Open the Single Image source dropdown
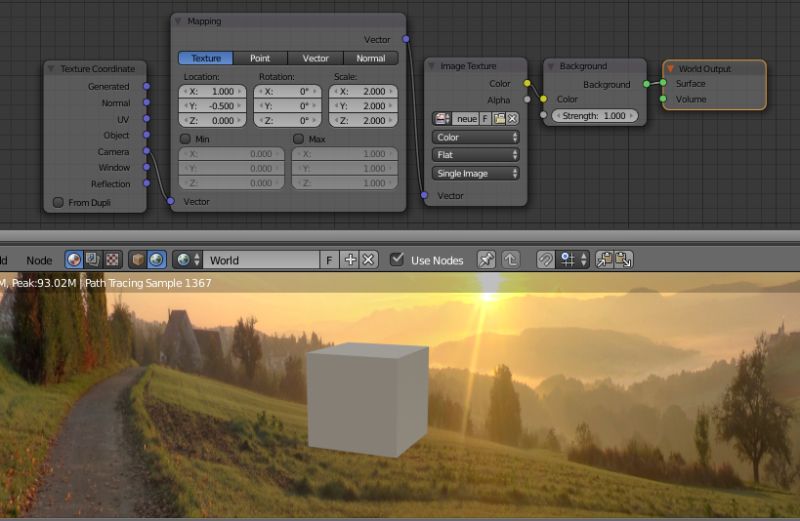Screen dimensions: 800x521 click(x=476, y=173)
